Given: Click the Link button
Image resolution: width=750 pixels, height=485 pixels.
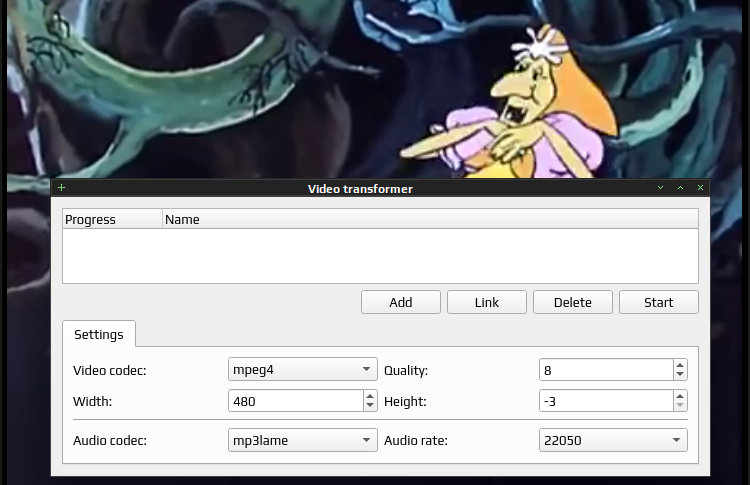Looking at the screenshot, I should point(487,302).
